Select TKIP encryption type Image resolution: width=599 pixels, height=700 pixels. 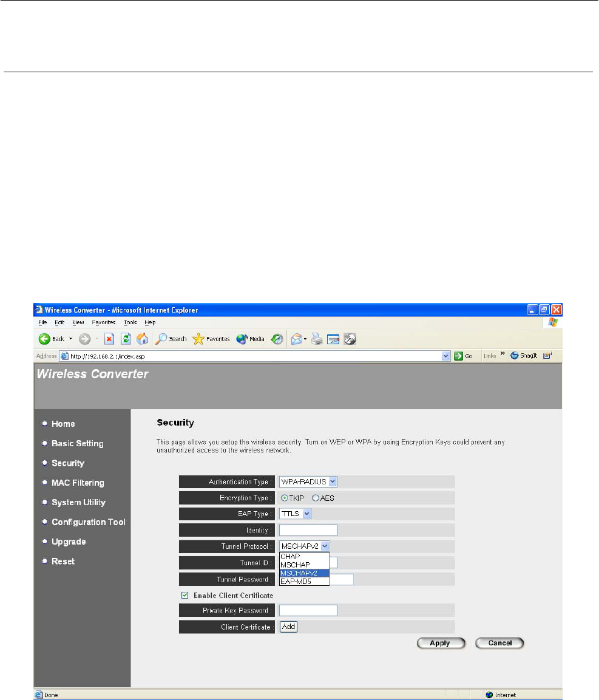click(284, 498)
